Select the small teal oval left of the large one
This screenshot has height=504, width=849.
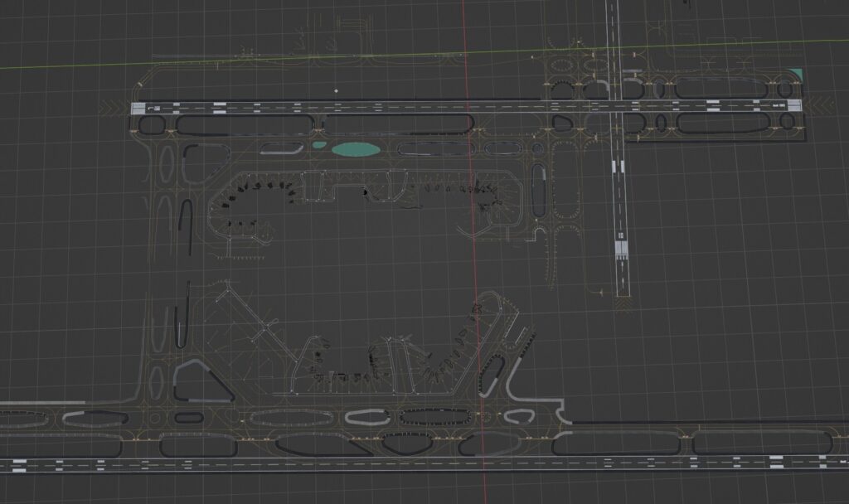[319, 145]
